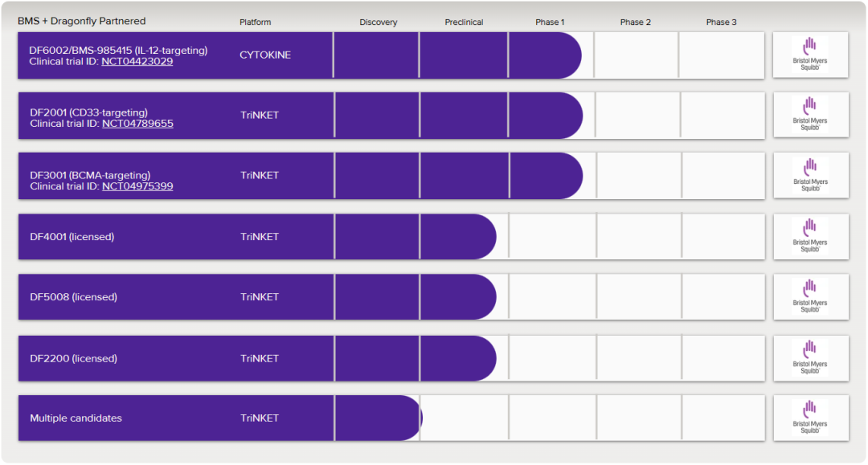Image resolution: width=868 pixels, height=465 pixels.
Task: Click Bristol Myers Squibb logo in Multiple candidates row
Action: 809,418
